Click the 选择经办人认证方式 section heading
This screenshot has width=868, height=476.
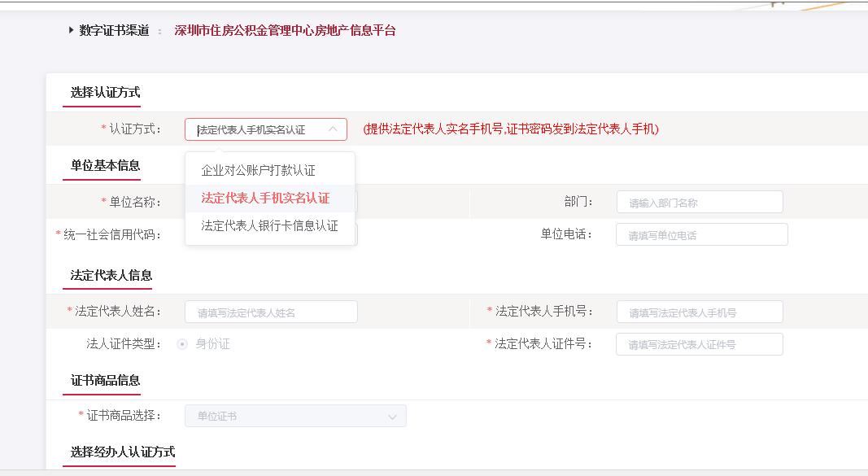[122, 452]
